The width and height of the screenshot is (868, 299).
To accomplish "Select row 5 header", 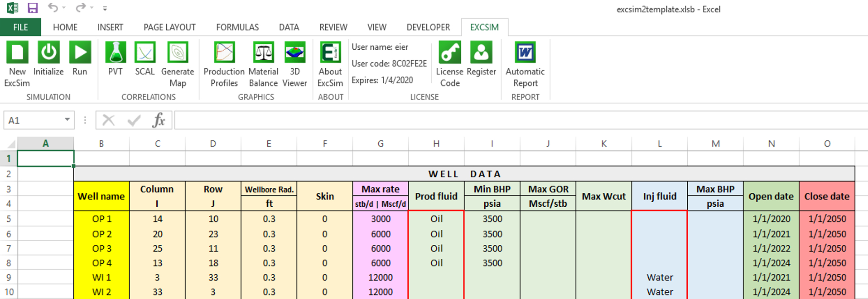I will (x=9, y=219).
